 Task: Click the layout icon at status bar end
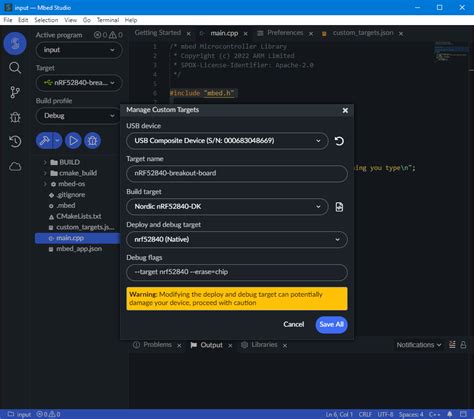point(463,414)
